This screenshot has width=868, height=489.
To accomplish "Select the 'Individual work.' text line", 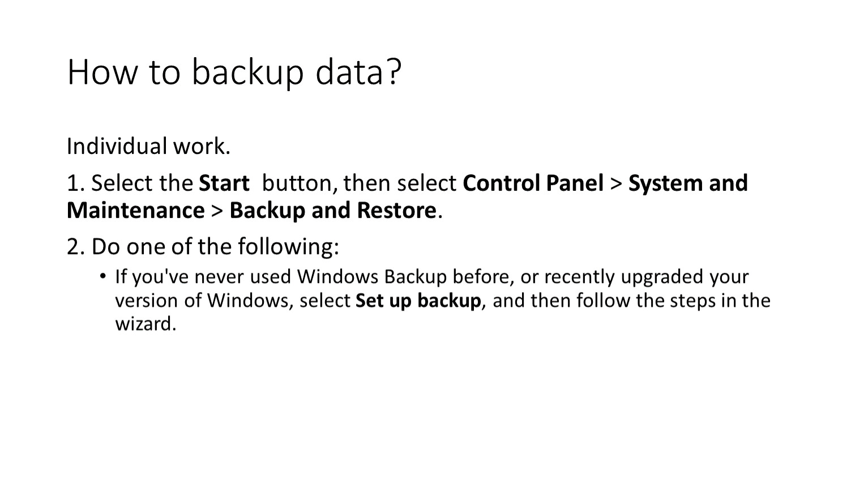I will 148,146.
